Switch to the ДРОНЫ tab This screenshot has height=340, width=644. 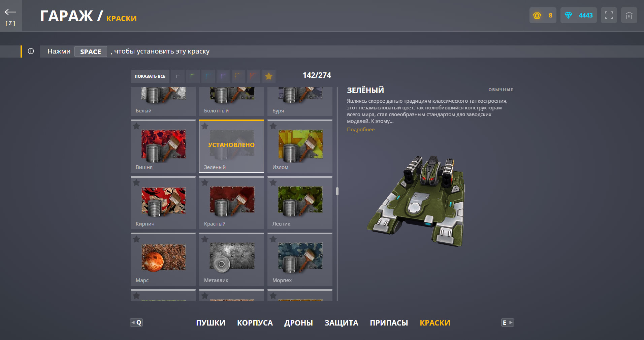tap(298, 323)
